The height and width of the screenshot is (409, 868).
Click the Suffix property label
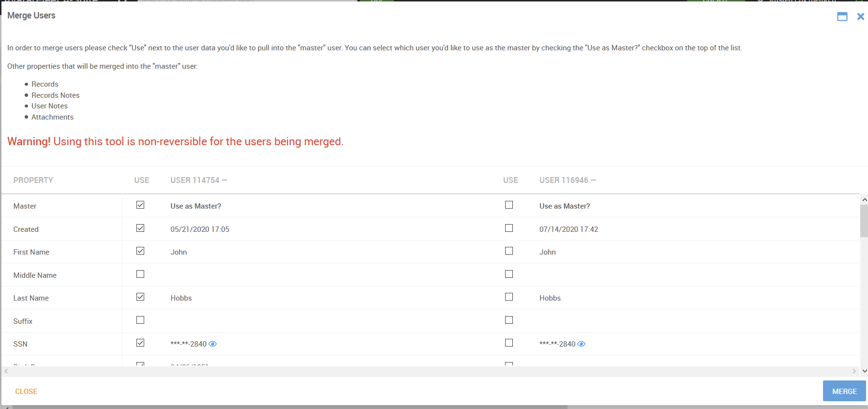23,321
